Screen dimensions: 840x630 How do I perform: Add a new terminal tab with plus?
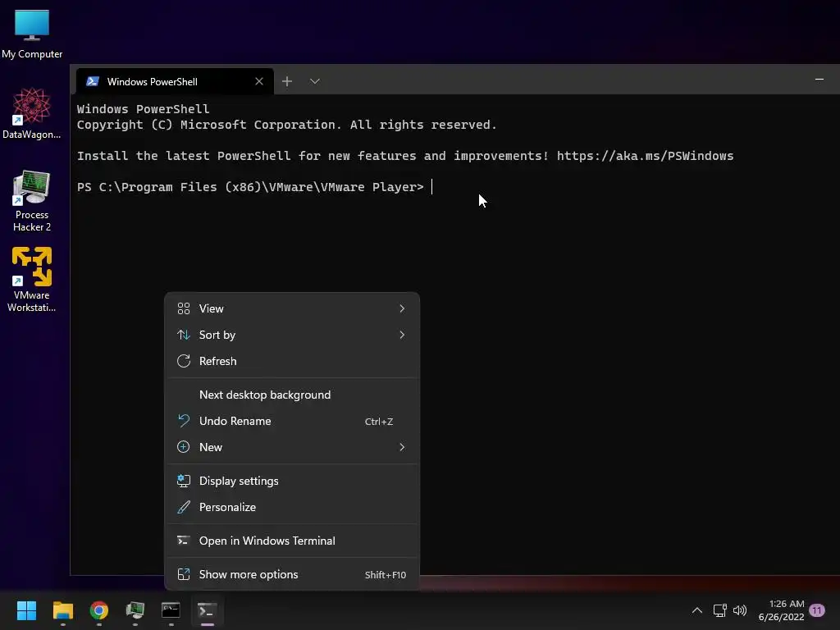point(287,81)
